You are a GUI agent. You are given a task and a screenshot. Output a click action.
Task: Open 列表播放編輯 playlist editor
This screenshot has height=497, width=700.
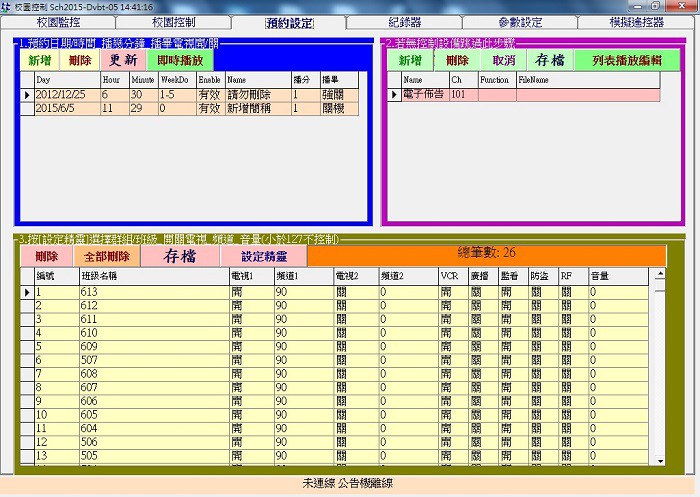click(627, 60)
